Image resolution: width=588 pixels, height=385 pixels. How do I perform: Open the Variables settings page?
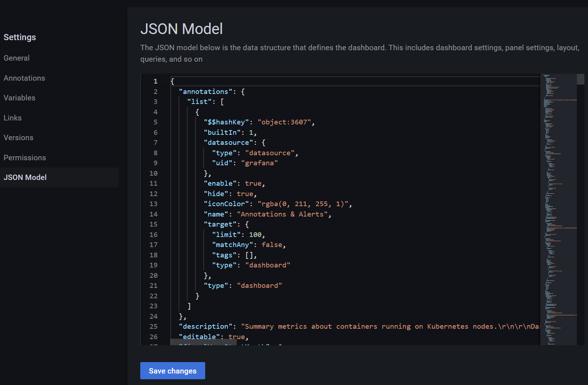(x=19, y=98)
